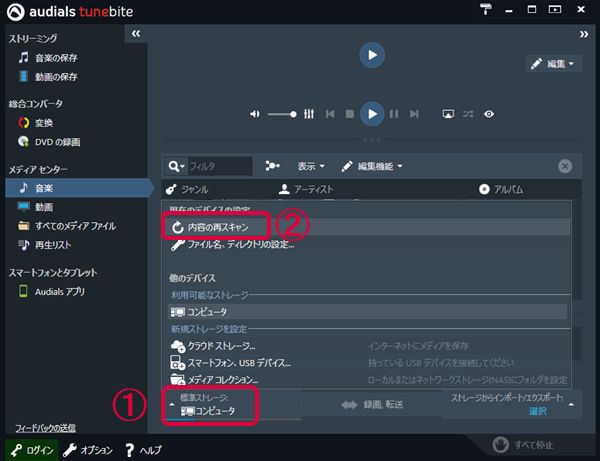Click the ログイン button
Viewport: 600px width, 461px height.
[32, 450]
